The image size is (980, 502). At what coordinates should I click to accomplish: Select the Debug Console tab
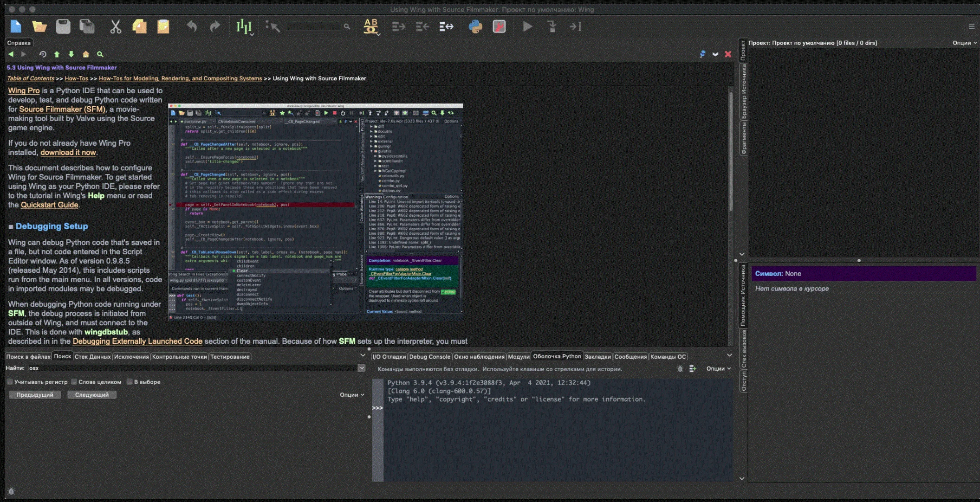click(x=430, y=357)
